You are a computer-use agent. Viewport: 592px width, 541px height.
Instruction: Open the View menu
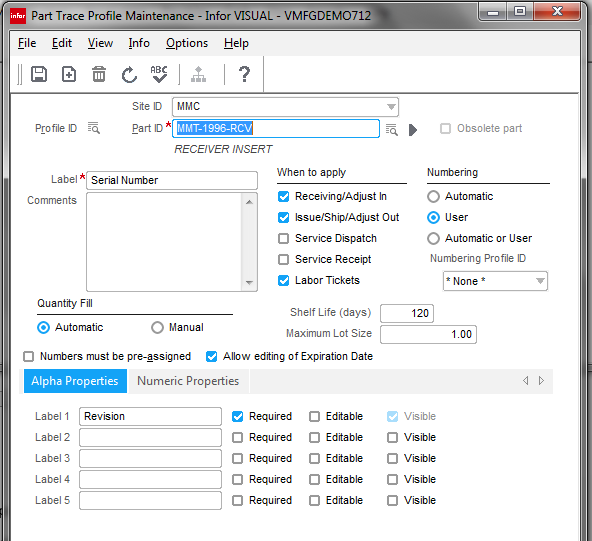pyautogui.click(x=100, y=43)
